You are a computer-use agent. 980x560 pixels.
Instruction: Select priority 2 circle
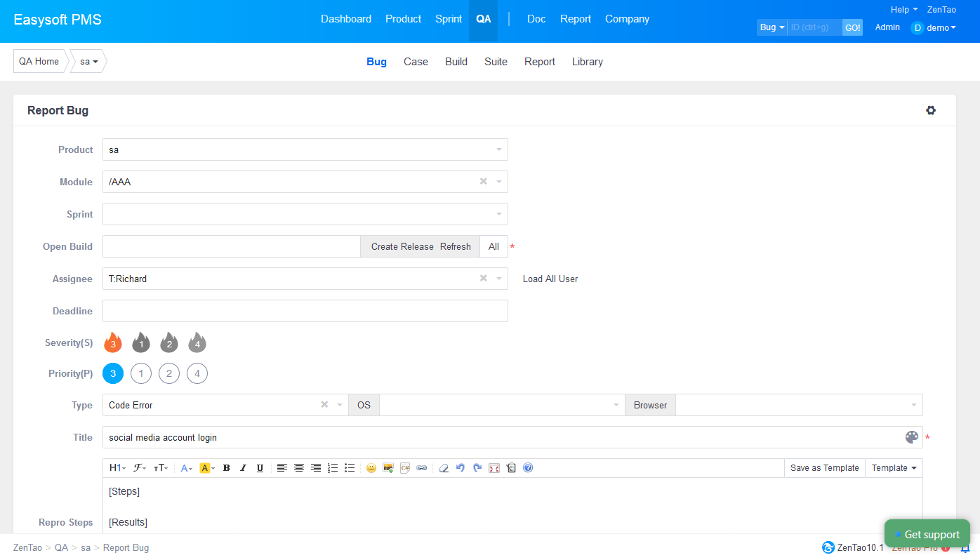(x=169, y=374)
